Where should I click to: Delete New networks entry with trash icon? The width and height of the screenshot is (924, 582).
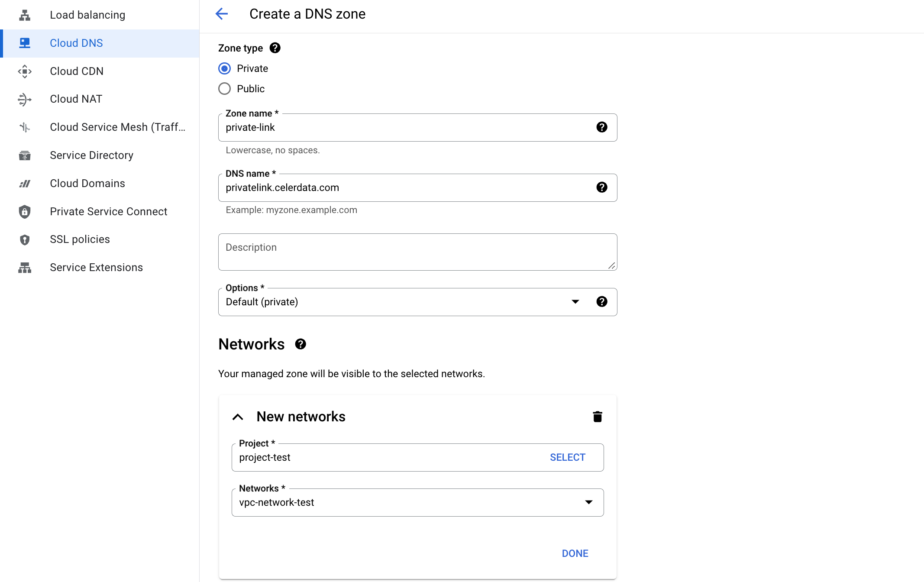point(598,417)
